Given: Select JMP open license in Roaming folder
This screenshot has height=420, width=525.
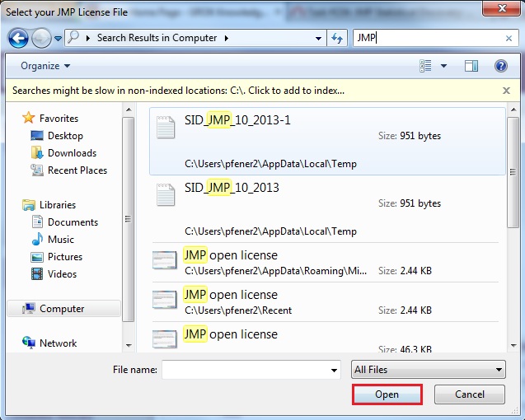Looking at the screenshot, I should 327,263.
